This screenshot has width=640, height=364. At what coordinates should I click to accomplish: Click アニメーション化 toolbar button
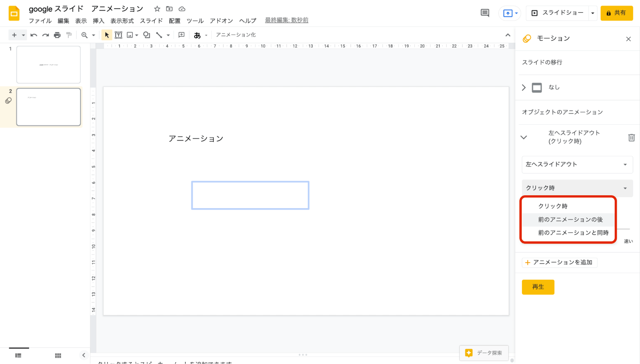click(236, 35)
